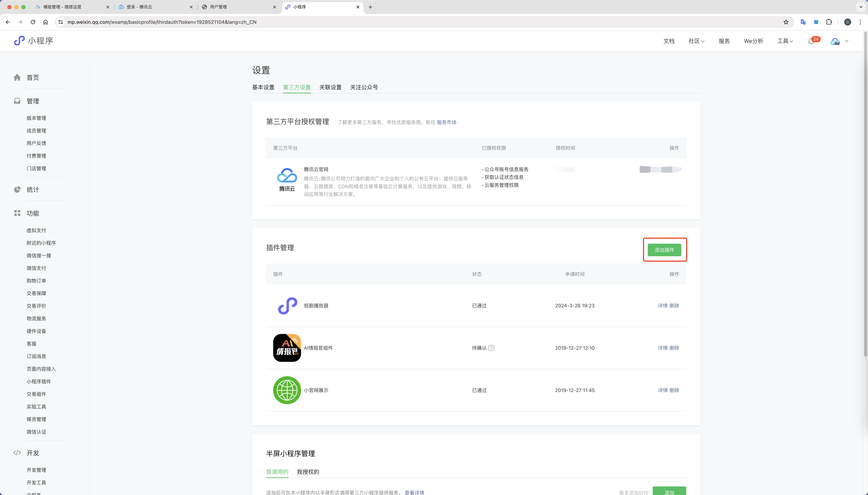Click the AI情报官组件 plugin icon

pos(287,348)
